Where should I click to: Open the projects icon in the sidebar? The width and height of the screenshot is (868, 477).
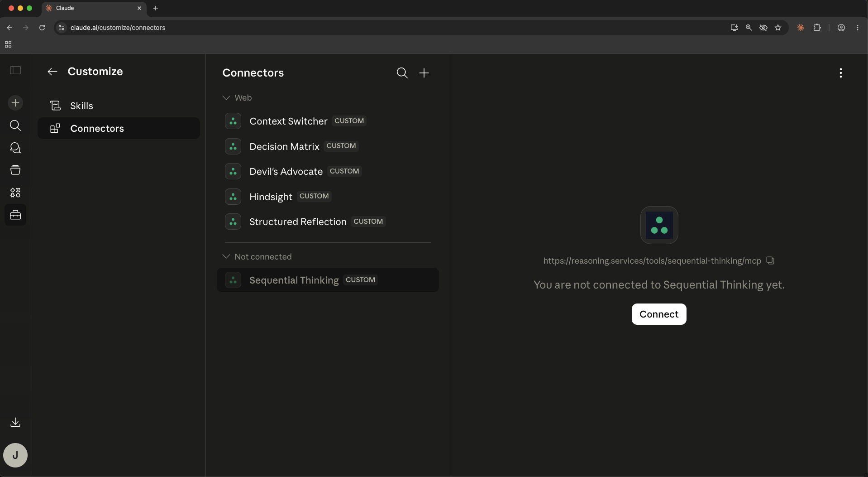(15, 170)
